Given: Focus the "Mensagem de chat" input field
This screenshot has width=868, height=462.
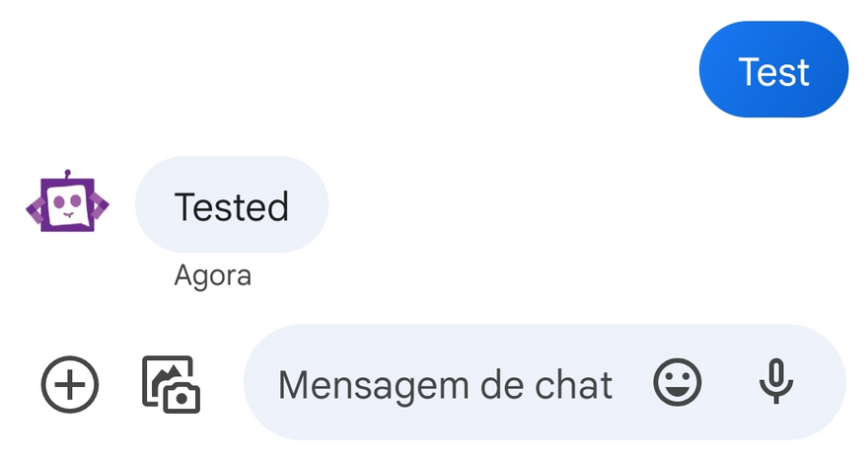Looking at the screenshot, I should click(x=446, y=383).
